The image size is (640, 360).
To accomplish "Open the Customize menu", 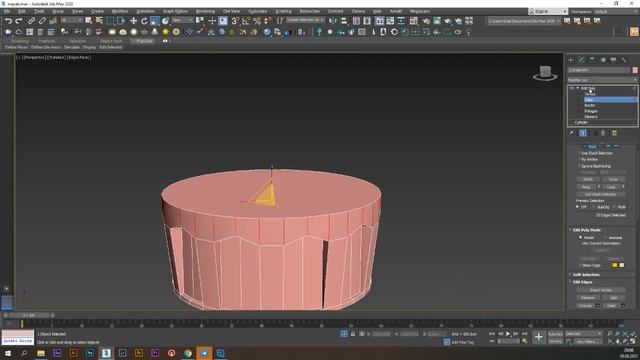I will click(258, 11).
